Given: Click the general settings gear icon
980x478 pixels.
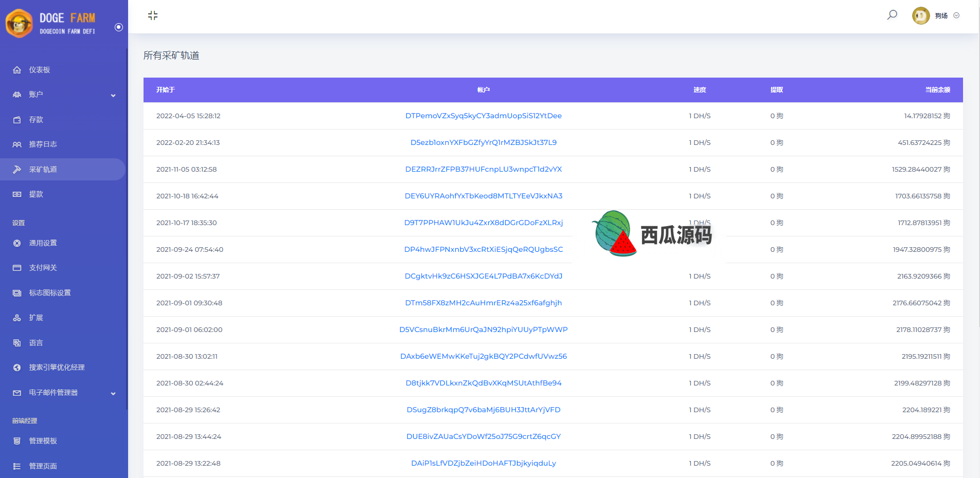Looking at the screenshot, I should [17, 243].
